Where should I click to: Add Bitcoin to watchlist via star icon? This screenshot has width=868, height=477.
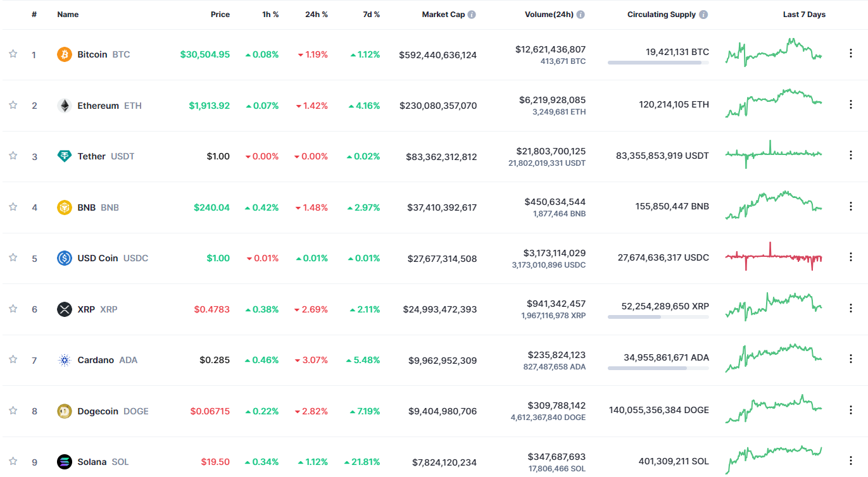click(x=12, y=54)
